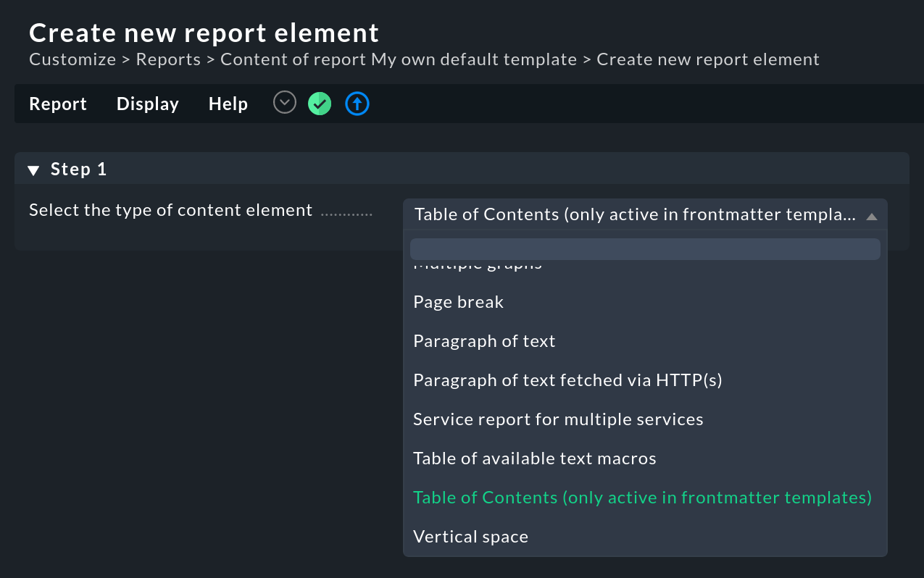The image size is (924, 578).
Task: Pick Paragraph of text fetched via HTTP(s)
Action: pos(567,380)
